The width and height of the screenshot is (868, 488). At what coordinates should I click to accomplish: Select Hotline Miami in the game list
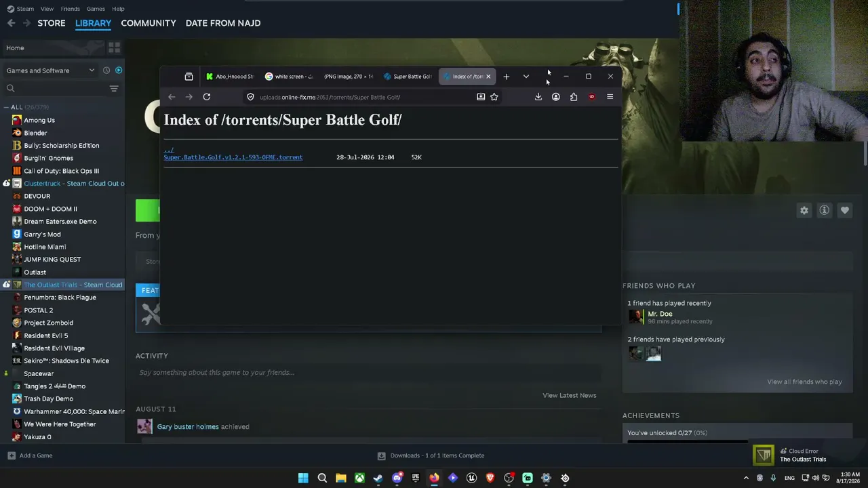[x=45, y=247]
